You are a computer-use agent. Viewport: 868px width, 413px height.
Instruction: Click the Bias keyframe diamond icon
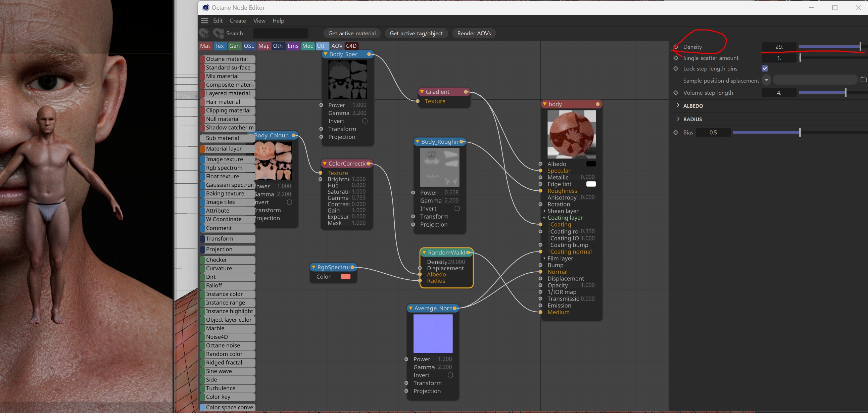[x=676, y=133]
